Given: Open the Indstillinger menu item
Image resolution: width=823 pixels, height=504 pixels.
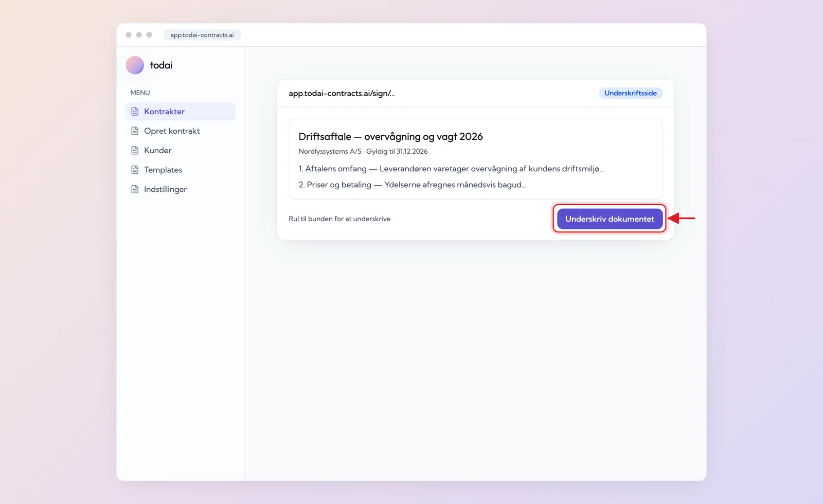Looking at the screenshot, I should 181,189.
